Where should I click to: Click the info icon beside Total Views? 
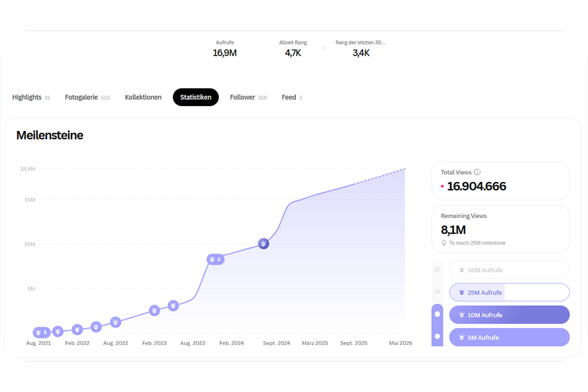(x=477, y=172)
